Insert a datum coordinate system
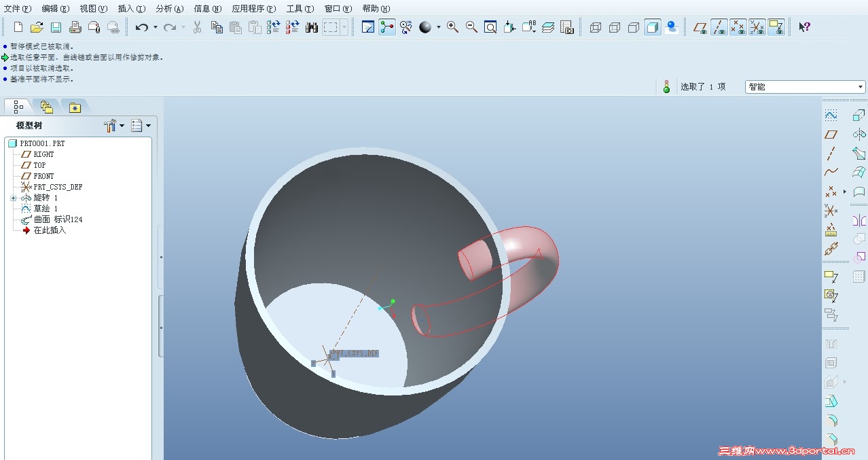This screenshot has width=868, height=460. point(831,211)
